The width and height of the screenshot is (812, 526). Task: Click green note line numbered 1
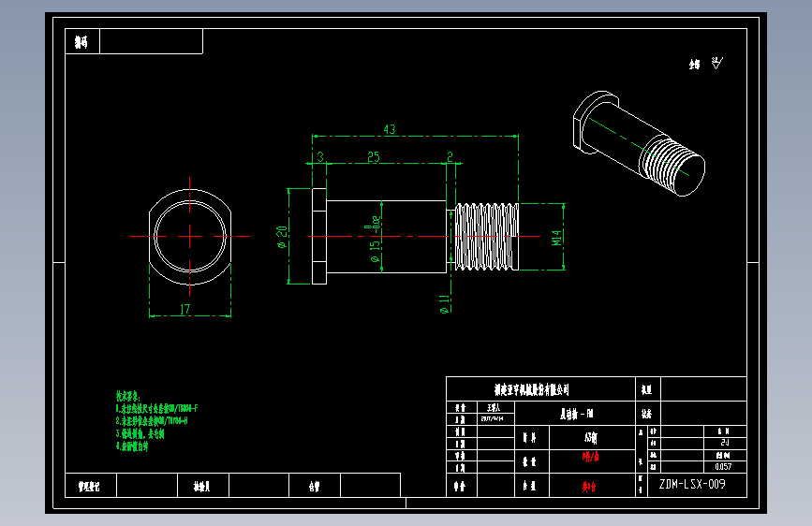(x=157, y=408)
